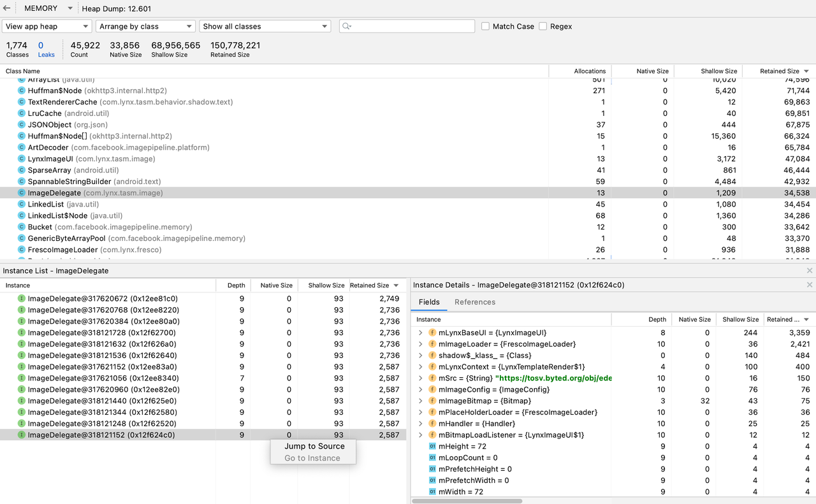
Task: Click the search magnifier icon
Action: 346,26
